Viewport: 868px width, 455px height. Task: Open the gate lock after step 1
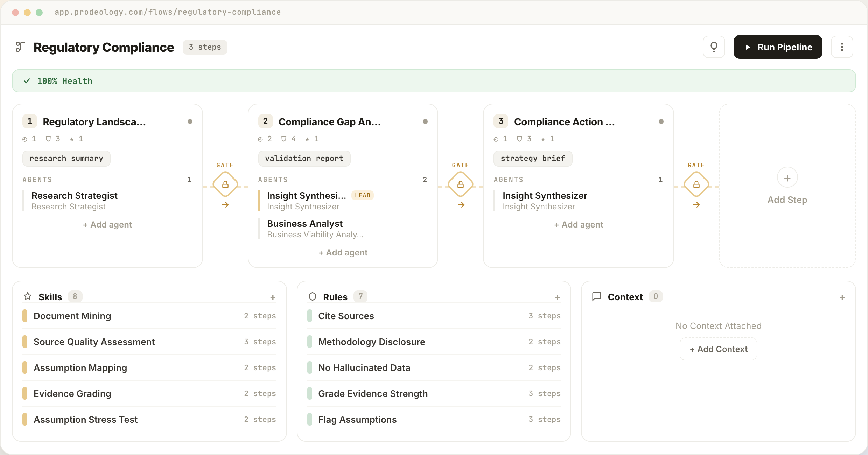pyautogui.click(x=225, y=184)
